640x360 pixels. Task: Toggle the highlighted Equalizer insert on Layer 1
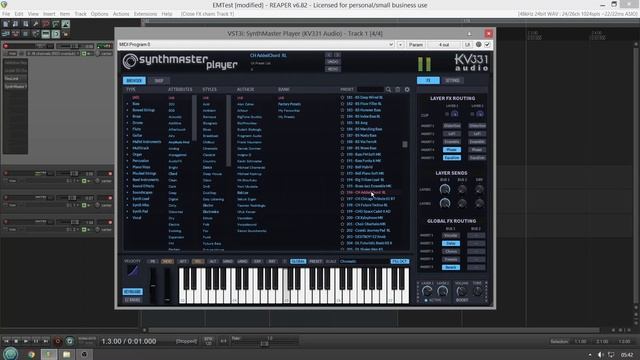point(451,158)
